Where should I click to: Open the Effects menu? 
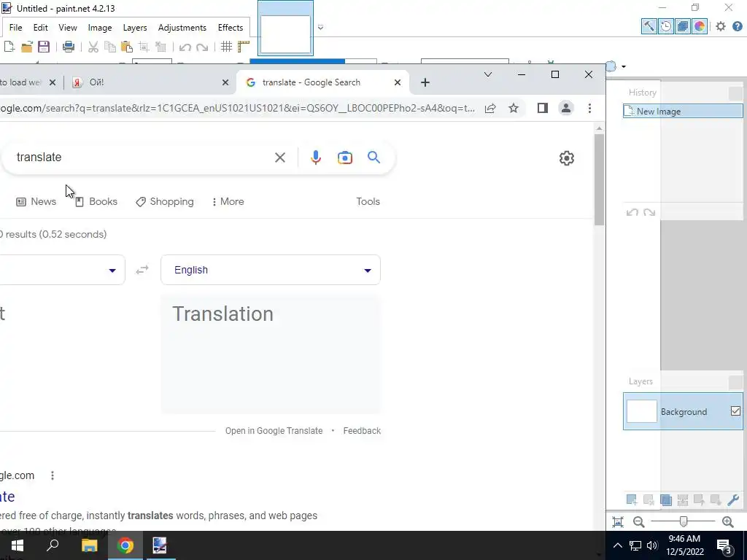click(x=231, y=28)
